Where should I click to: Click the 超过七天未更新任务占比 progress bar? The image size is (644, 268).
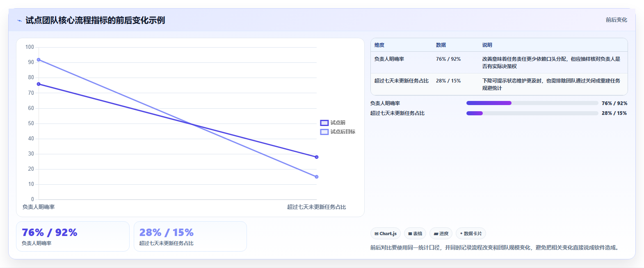point(532,113)
